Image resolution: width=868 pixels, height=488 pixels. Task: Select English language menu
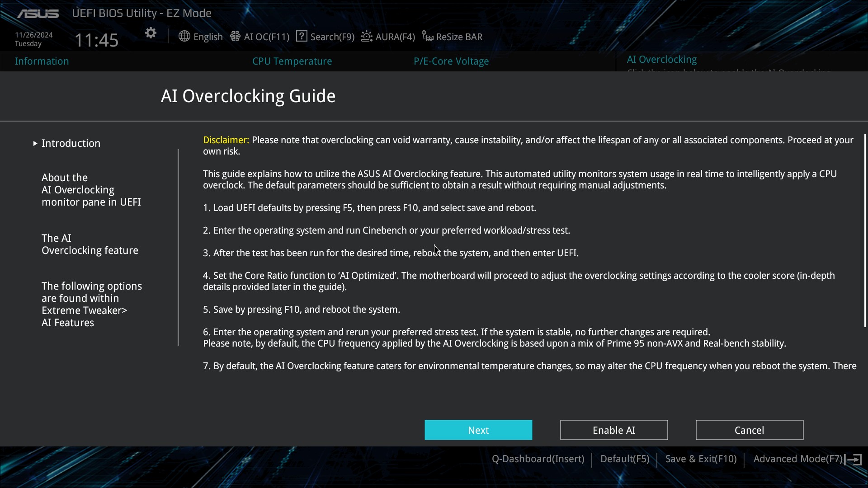point(200,36)
